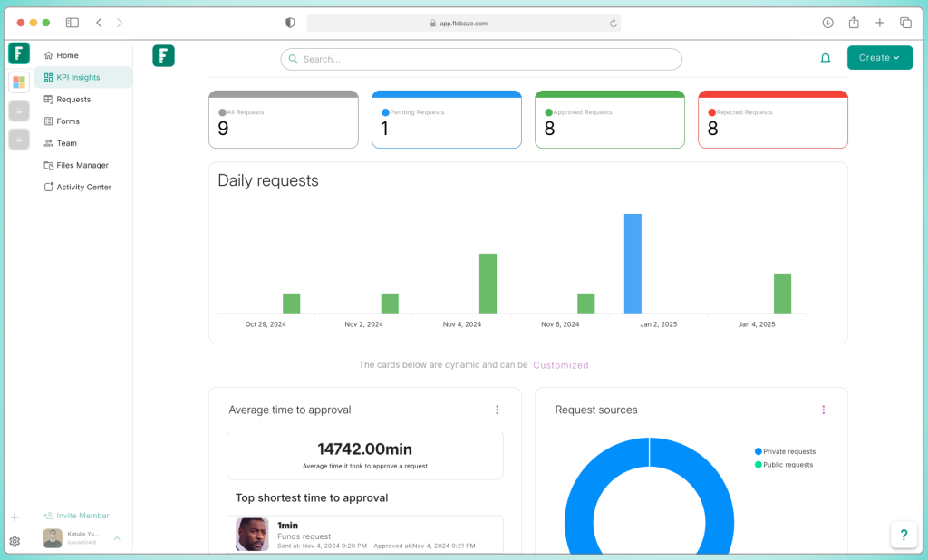
Task: Click the plus icon to add workspace
Action: pos(14,517)
